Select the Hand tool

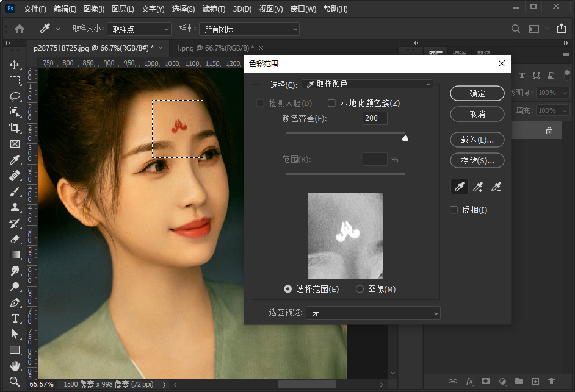point(14,366)
